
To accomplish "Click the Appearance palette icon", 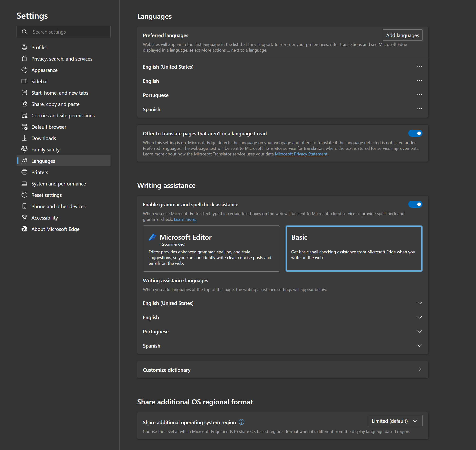I will 24,70.
